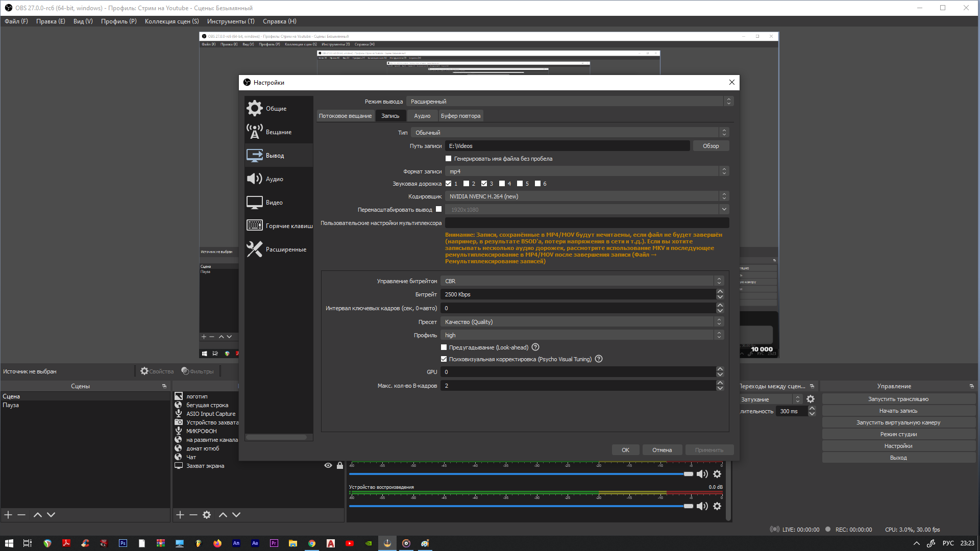
Task: Open the Advanced settings wrench icon
Action: [x=254, y=249]
